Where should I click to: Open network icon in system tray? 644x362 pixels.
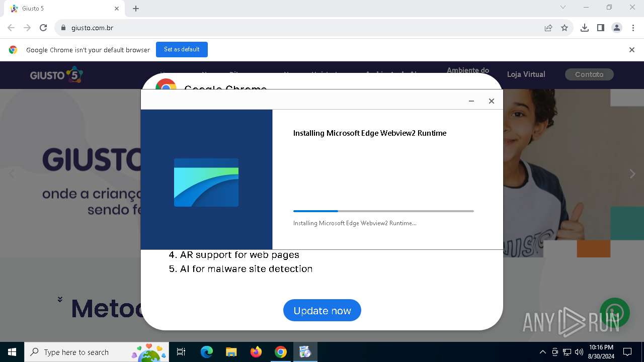[567, 352]
